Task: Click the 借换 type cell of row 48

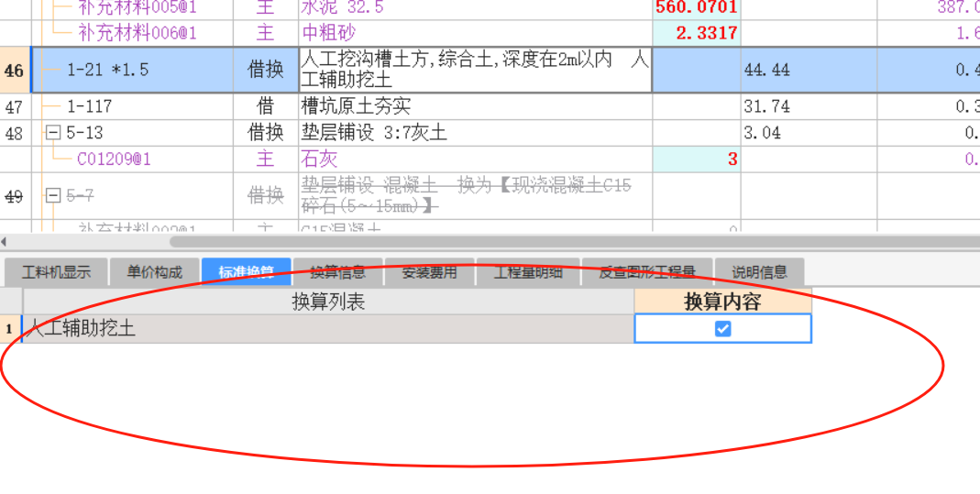Action: pos(266,133)
